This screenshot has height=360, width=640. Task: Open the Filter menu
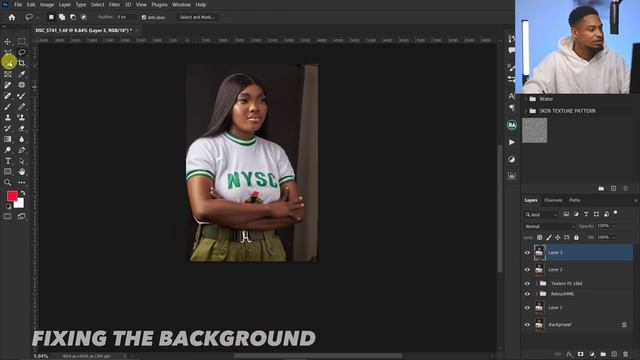tap(114, 5)
